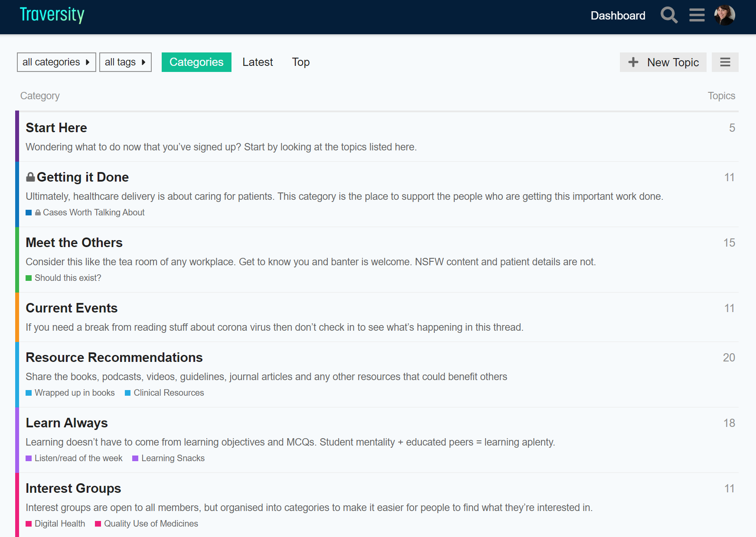Screen dimensions: 756x537
Task: Open the Dashboard link
Action: (618, 16)
